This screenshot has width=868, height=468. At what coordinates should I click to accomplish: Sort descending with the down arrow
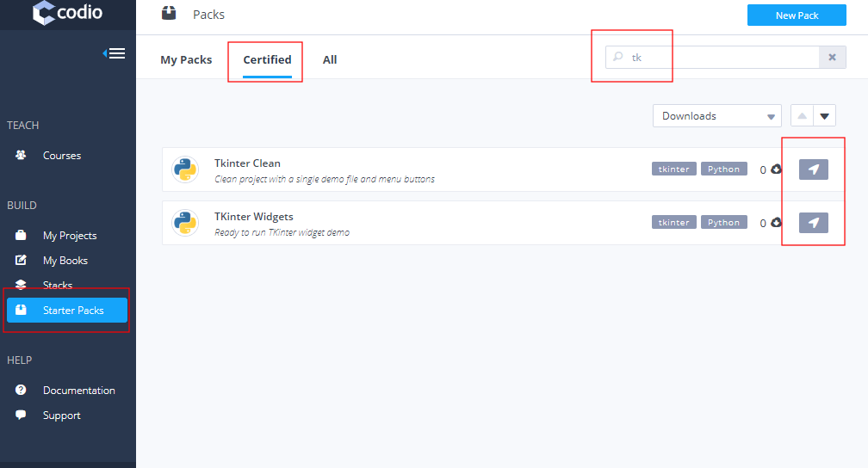[824, 116]
